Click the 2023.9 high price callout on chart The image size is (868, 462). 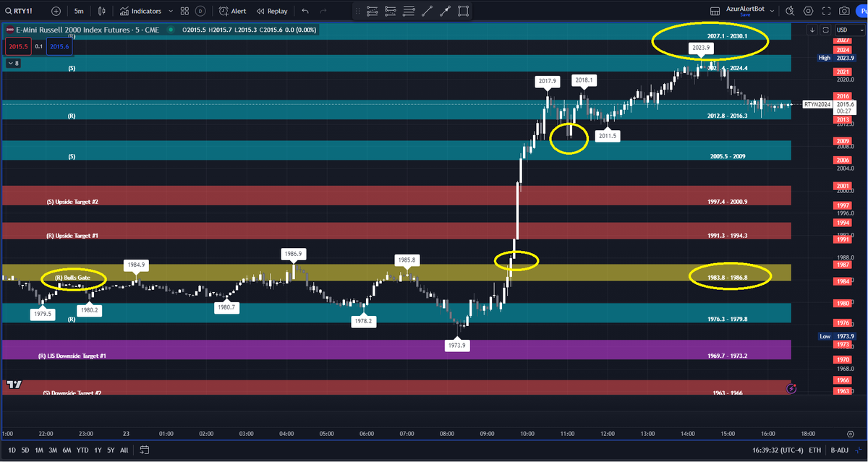point(701,48)
